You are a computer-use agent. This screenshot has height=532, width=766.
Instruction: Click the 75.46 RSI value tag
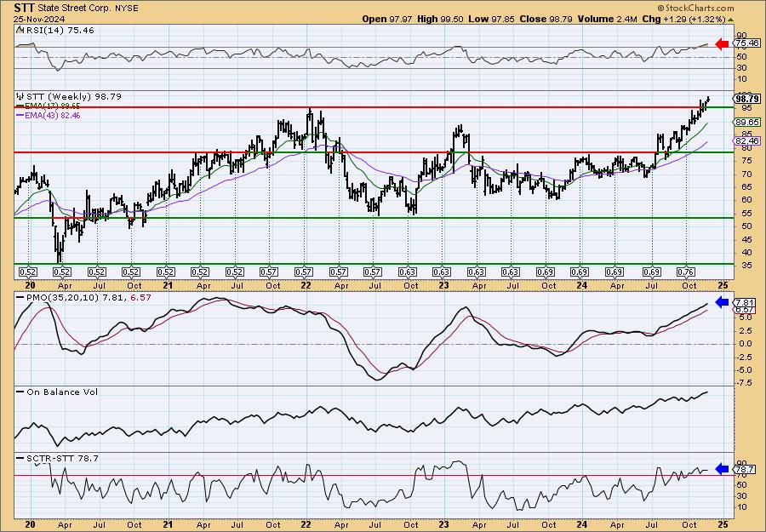coord(747,43)
